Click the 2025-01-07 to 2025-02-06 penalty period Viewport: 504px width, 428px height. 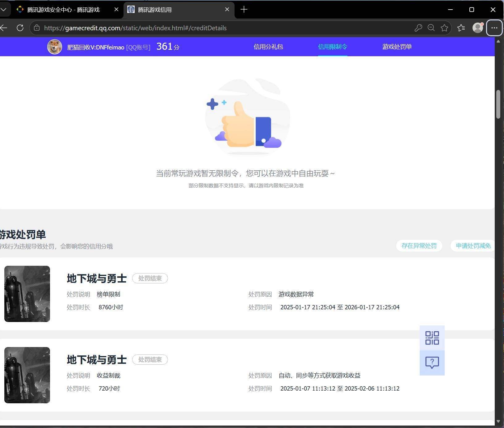[340, 388]
